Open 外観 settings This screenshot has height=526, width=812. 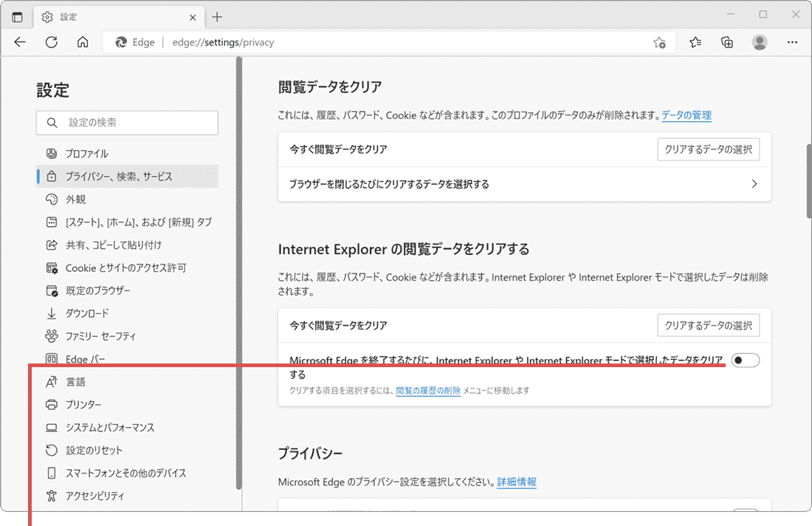coord(127,199)
